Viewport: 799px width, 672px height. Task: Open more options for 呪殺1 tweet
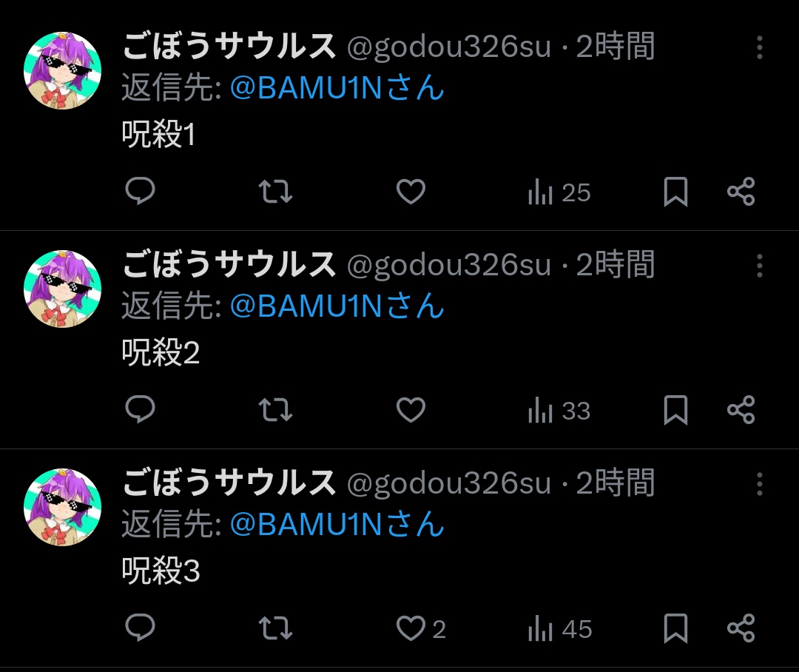pos(759,47)
